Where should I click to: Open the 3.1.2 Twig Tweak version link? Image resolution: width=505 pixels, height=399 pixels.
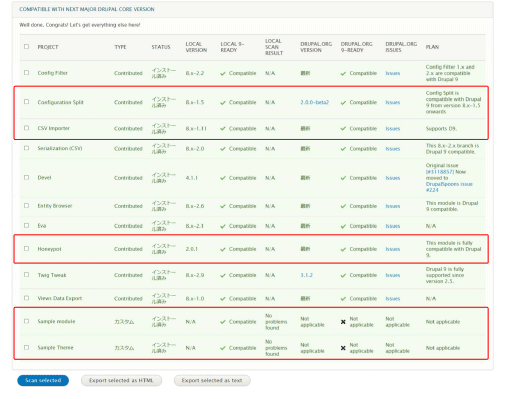tap(306, 275)
